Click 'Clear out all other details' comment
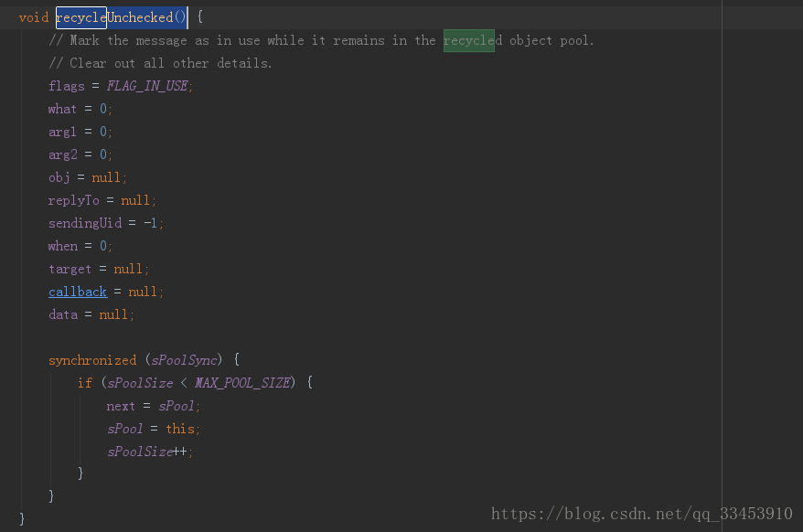 point(160,63)
